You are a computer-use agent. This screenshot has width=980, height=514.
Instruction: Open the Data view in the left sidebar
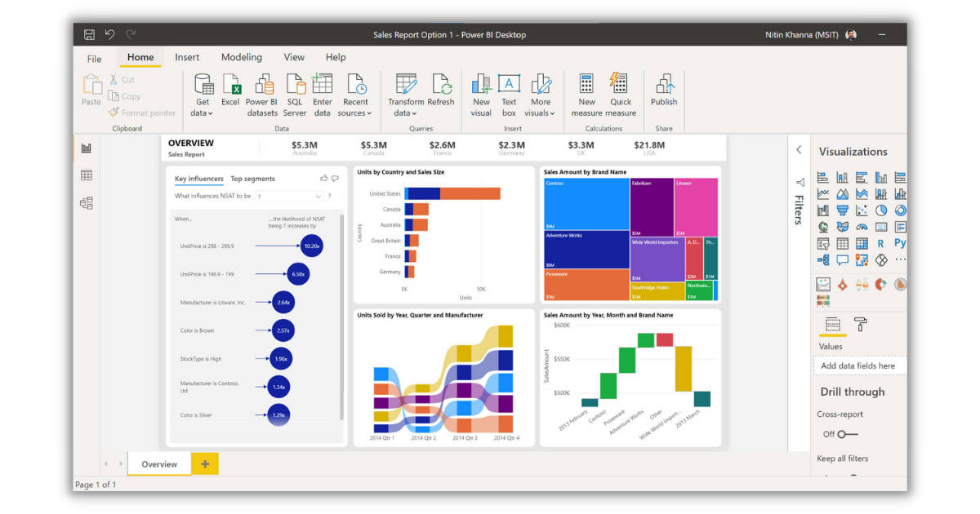coord(87,175)
